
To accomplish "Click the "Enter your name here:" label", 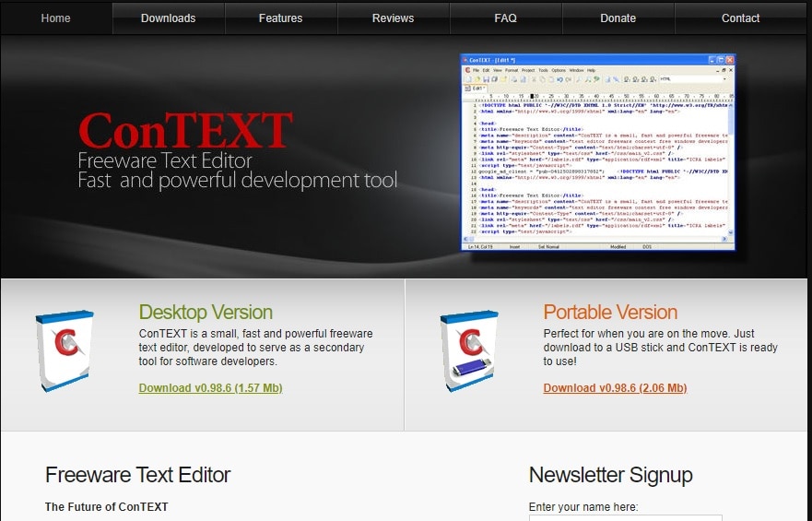I will tap(583, 507).
